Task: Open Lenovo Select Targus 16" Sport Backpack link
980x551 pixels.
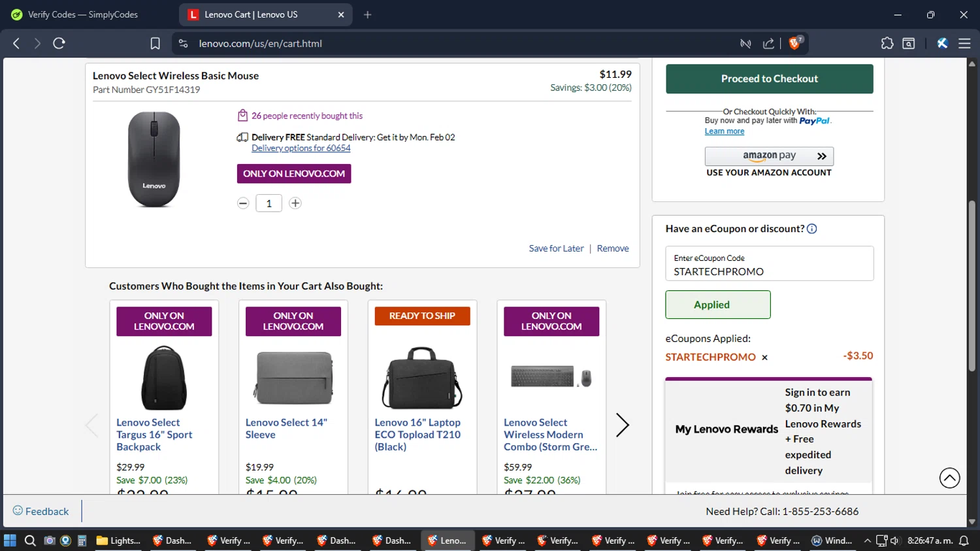Action: pos(154,435)
